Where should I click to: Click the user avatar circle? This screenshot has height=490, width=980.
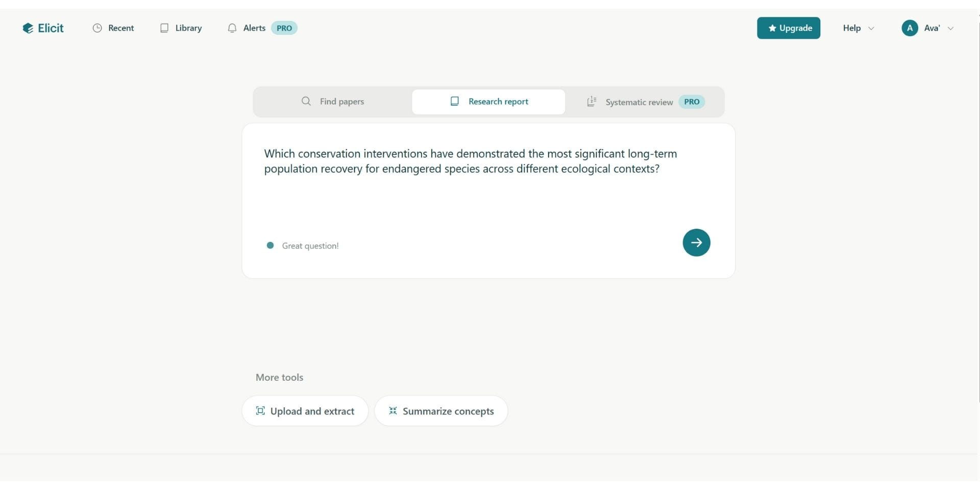(910, 28)
